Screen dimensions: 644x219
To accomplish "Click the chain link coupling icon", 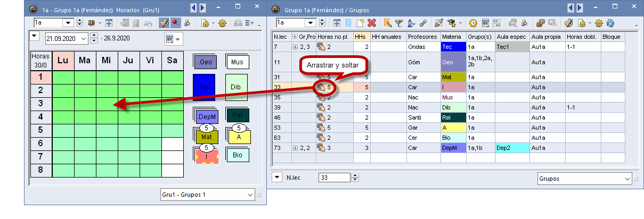I will point(423,23).
